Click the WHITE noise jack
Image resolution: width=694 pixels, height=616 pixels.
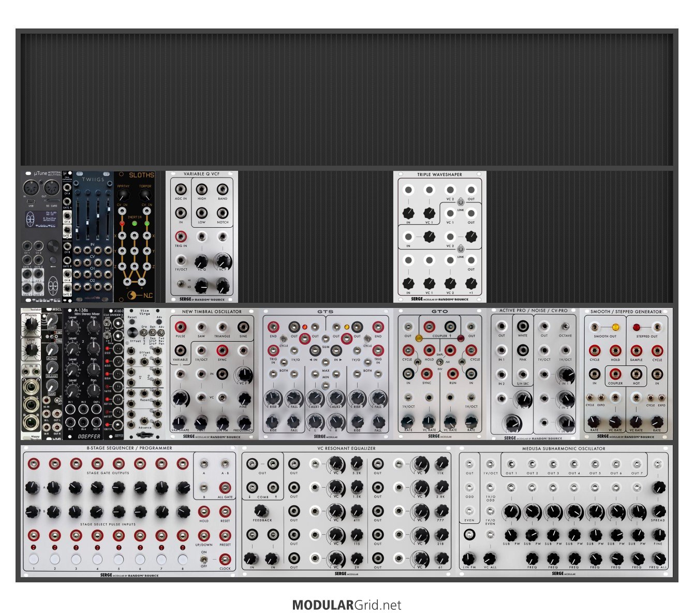(x=523, y=327)
